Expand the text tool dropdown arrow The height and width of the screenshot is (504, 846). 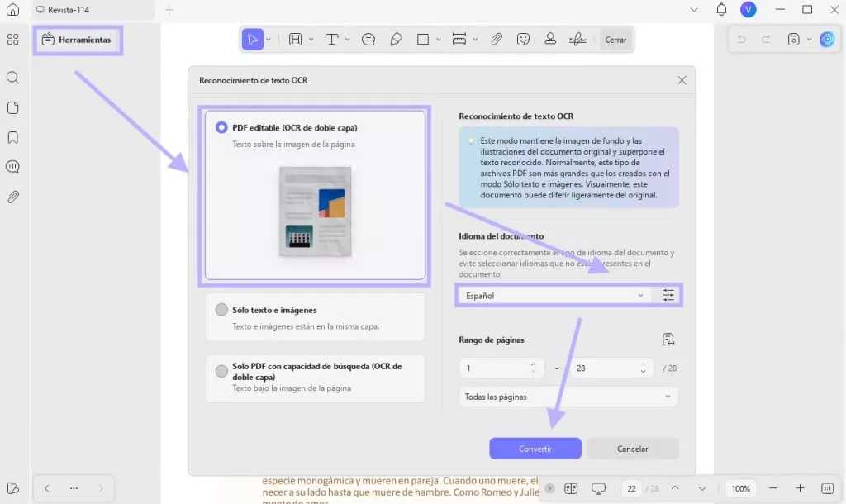348,40
